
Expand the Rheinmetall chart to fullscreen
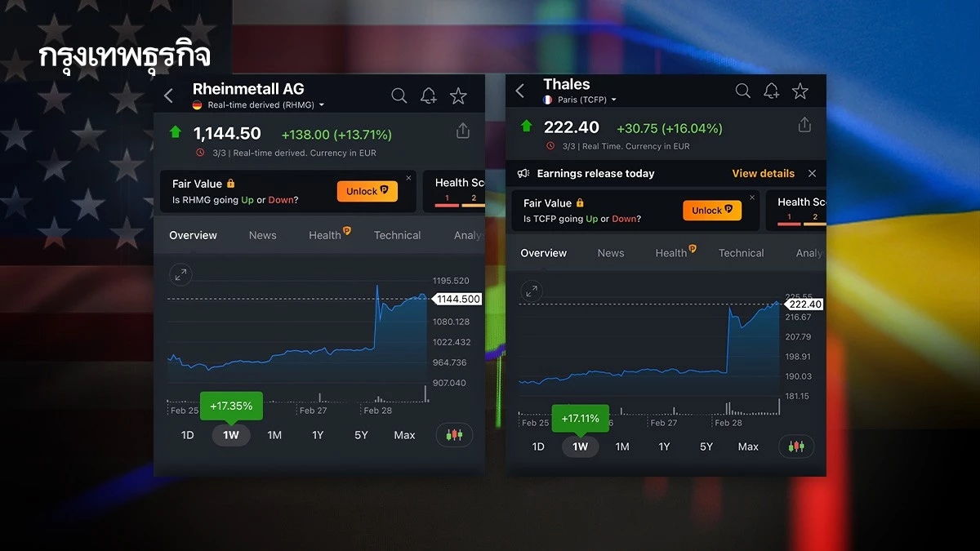point(180,275)
